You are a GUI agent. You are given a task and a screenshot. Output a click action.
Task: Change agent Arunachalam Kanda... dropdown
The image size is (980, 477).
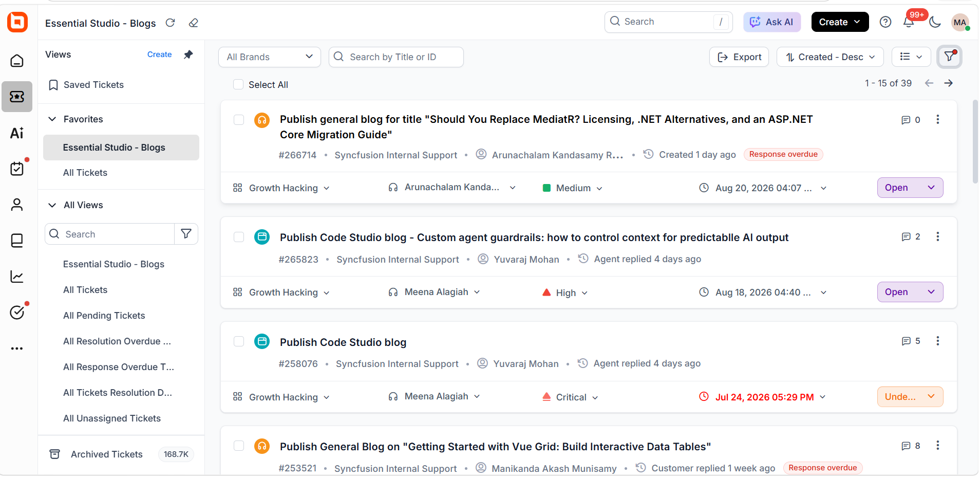(x=452, y=188)
